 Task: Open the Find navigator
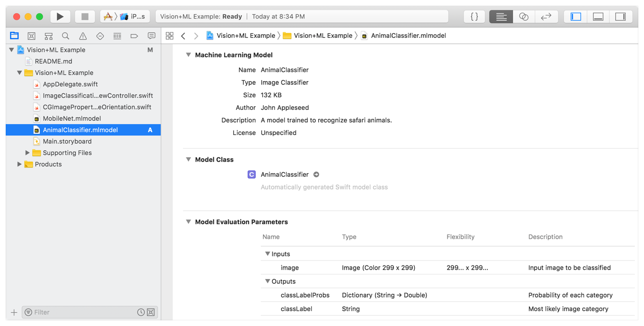point(65,36)
